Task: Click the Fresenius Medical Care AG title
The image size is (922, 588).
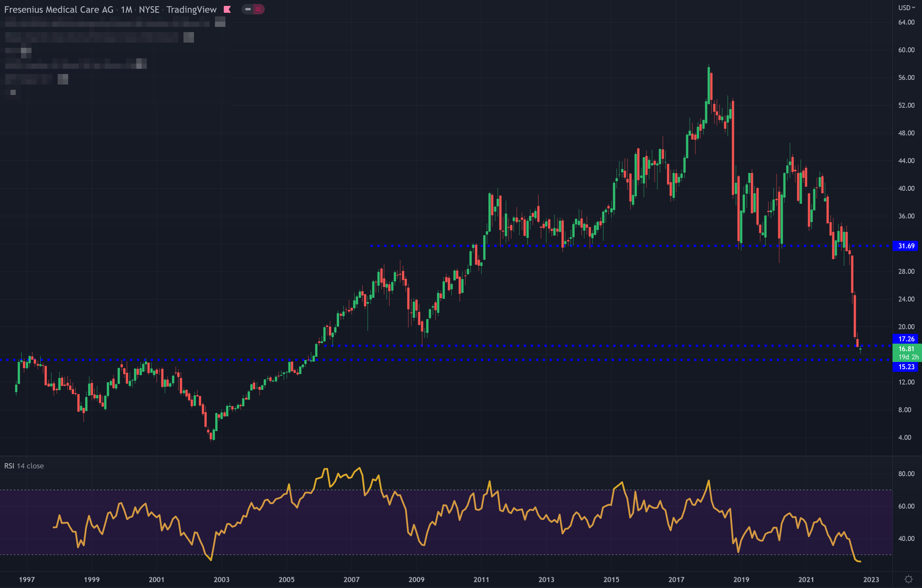Action: (x=59, y=9)
